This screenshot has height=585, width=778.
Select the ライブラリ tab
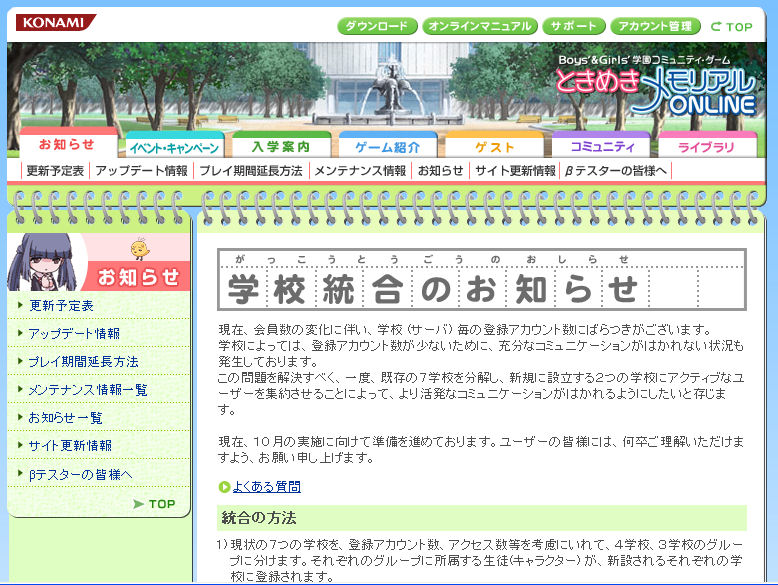[x=706, y=146]
